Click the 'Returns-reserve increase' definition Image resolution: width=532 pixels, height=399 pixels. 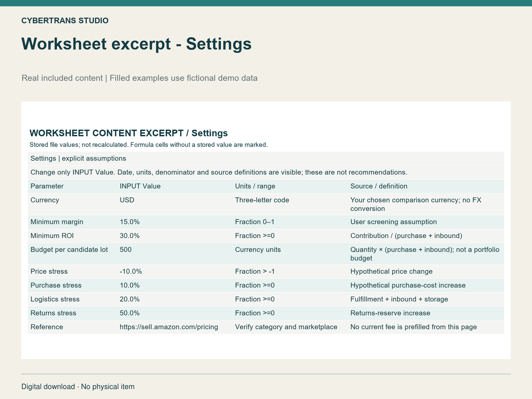click(390, 313)
